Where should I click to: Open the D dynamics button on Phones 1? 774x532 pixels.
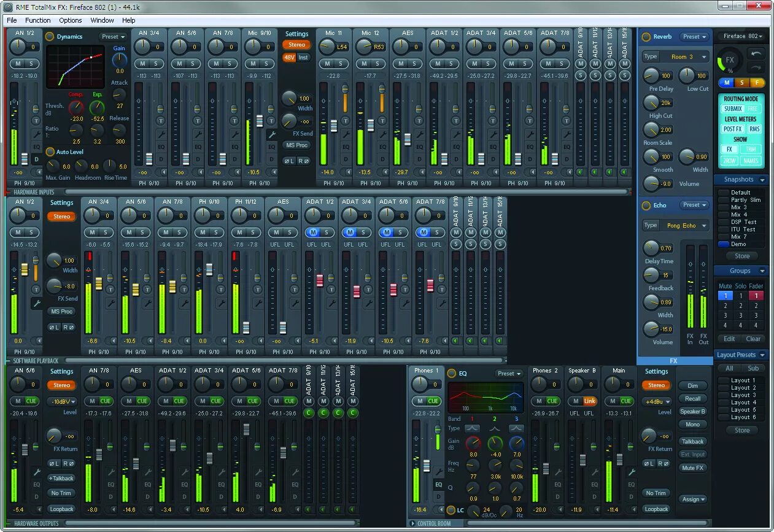tap(438, 496)
